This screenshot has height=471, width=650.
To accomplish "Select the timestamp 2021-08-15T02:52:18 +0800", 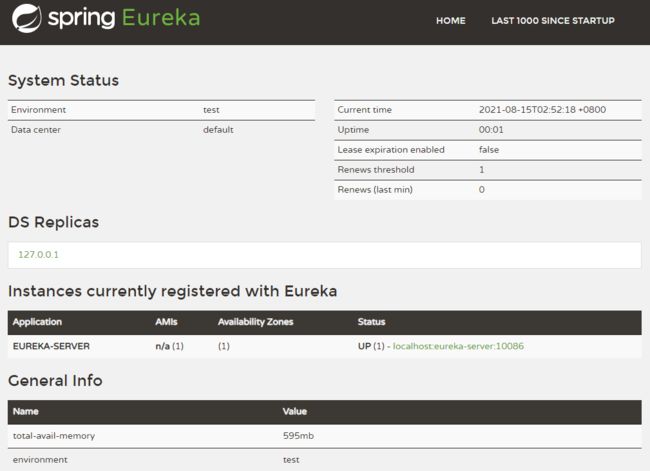I will pos(542,110).
